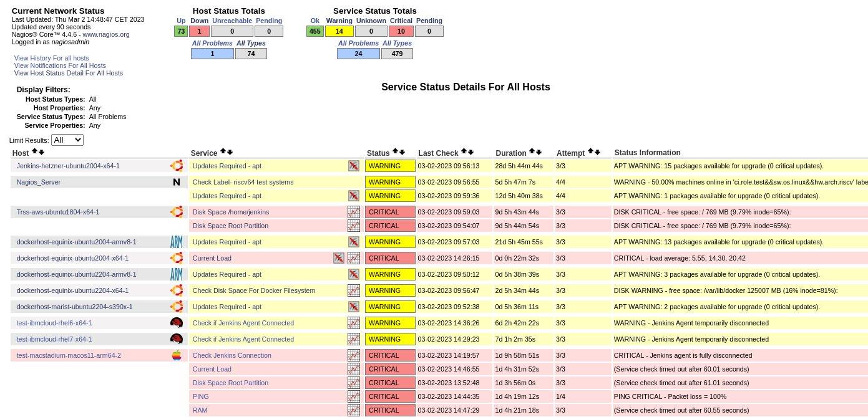Select ARM logo beside dockerhost-equinix-ubuntu2204-armv8-1
This screenshot has height=417, width=868.
(177, 274)
